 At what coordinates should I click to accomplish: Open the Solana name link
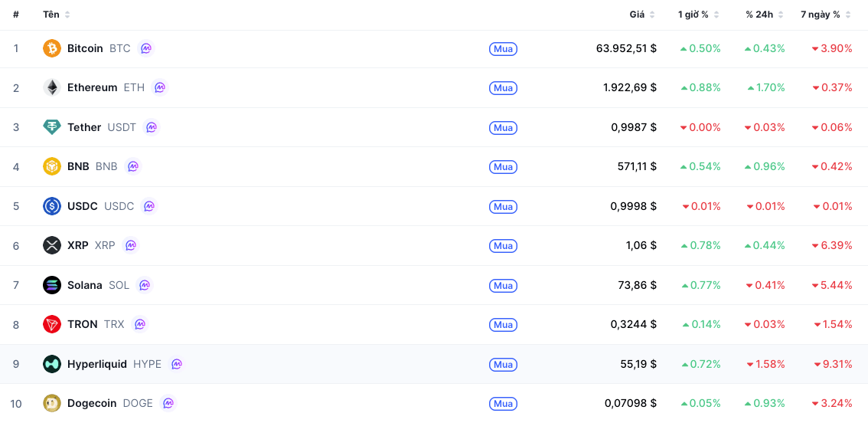pos(85,285)
